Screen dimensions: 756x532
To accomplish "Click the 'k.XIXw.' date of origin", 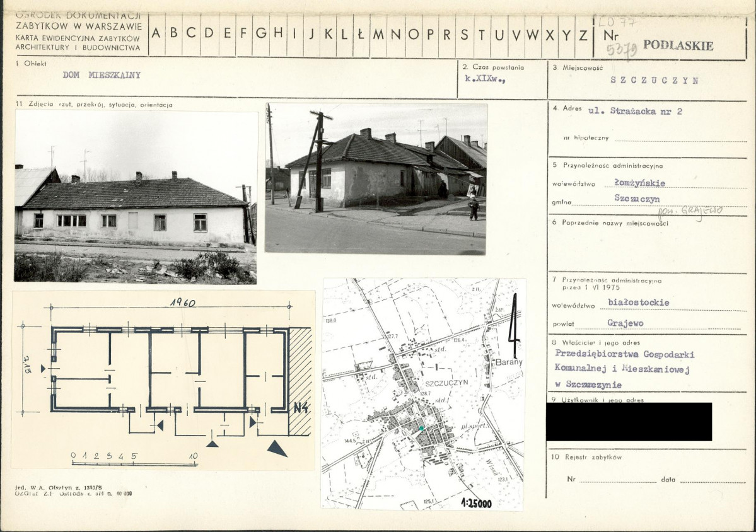I will pyautogui.click(x=485, y=79).
